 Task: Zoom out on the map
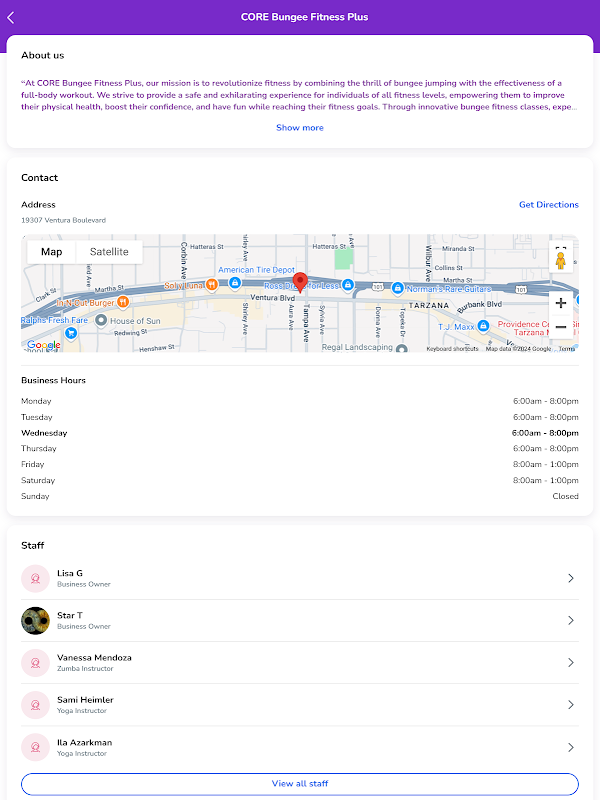pyautogui.click(x=560, y=327)
